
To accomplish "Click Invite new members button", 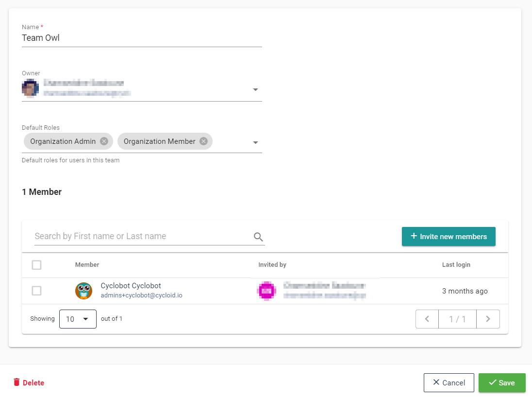I will coord(449,236).
